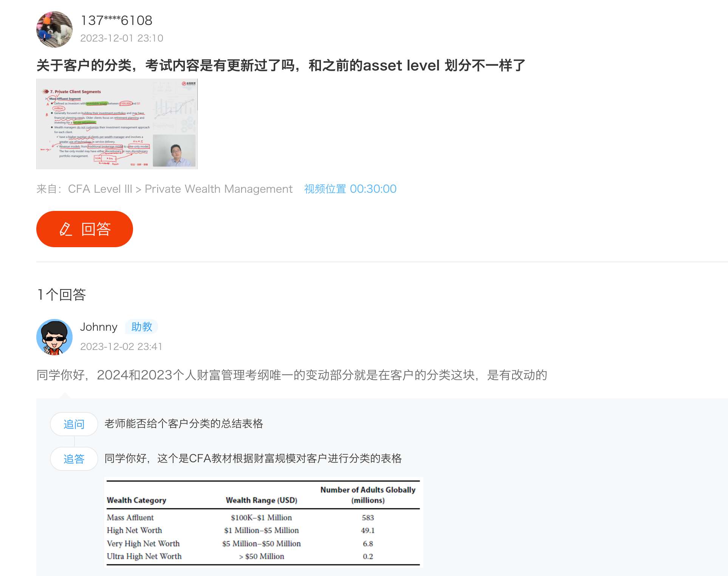
Task: Click the answer timestamp 2023-12-02 23:41
Action: pos(121,347)
